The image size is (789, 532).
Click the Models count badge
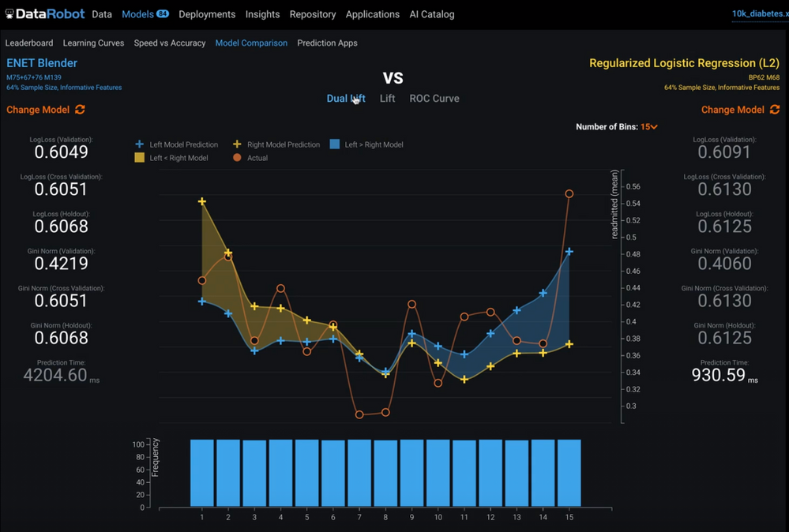163,14
